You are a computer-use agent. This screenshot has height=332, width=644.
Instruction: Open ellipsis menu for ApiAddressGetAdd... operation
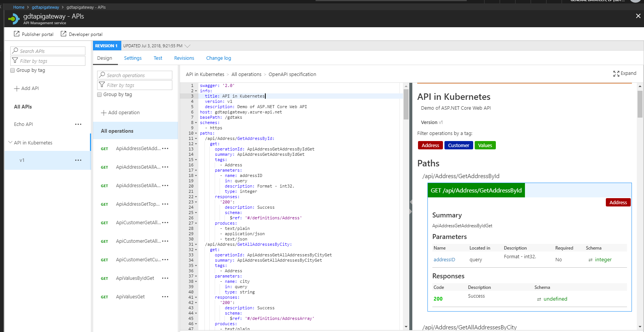pos(165,148)
